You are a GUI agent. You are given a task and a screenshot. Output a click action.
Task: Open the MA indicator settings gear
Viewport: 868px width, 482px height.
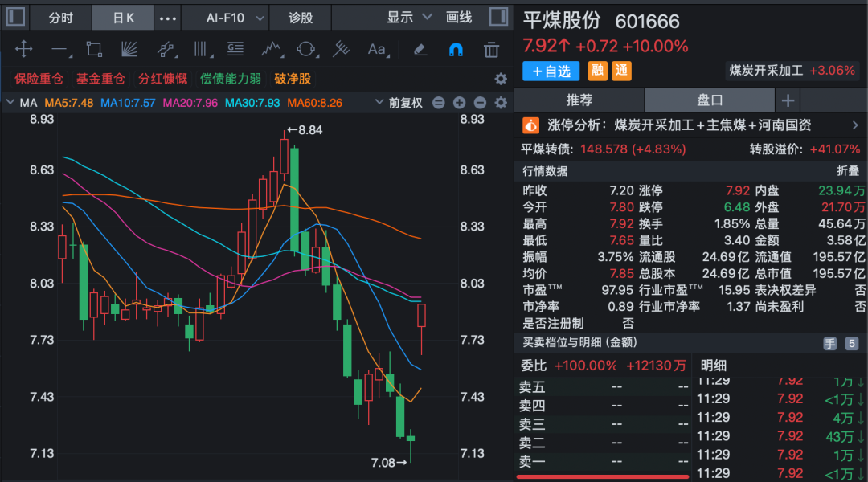click(501, 102)
